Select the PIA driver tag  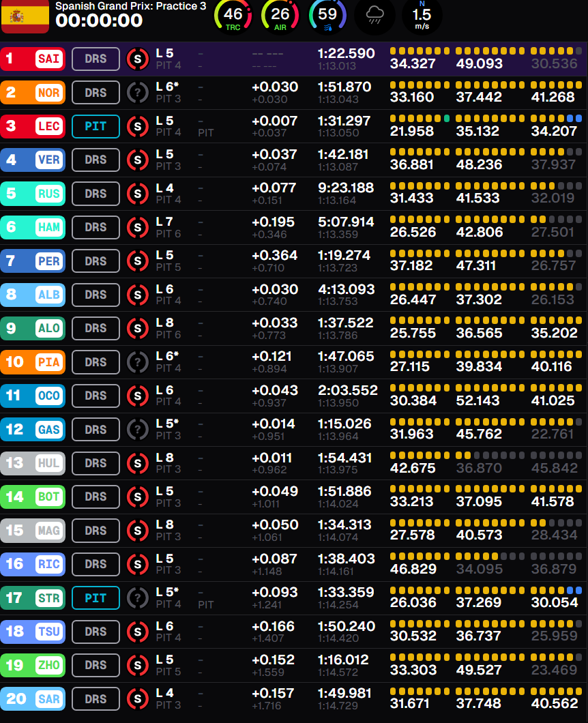coord(33,362)
